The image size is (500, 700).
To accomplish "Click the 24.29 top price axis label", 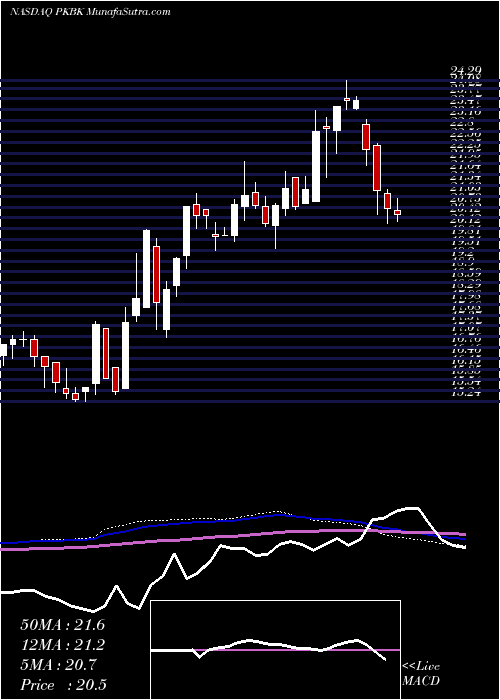I will click(465, 70).
